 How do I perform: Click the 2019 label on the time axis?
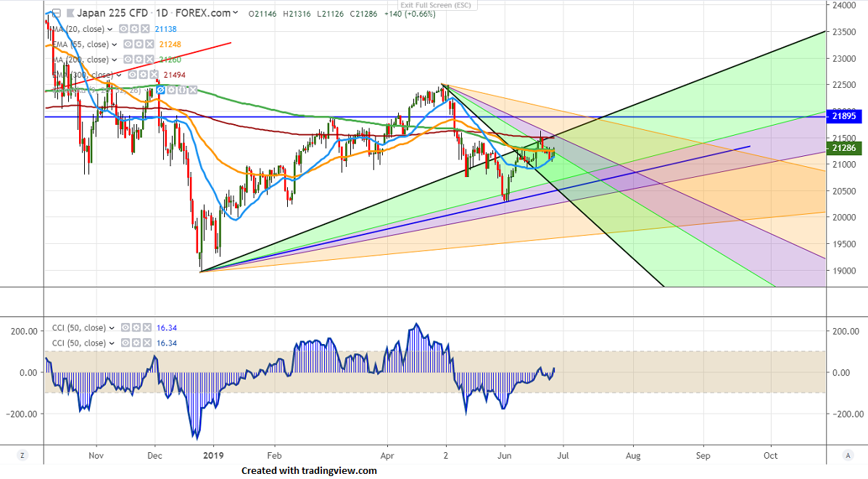[213, 456]
